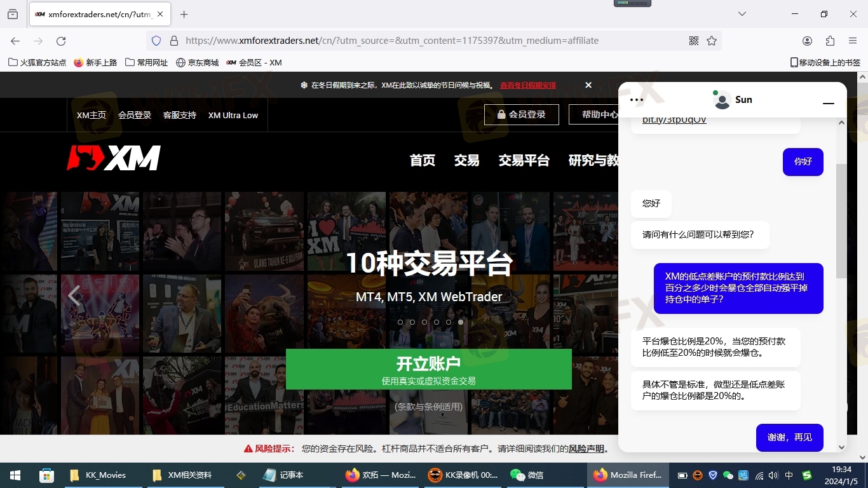
Task: Open the 京东商城 bookmark
Action: (x=198, y=62)
